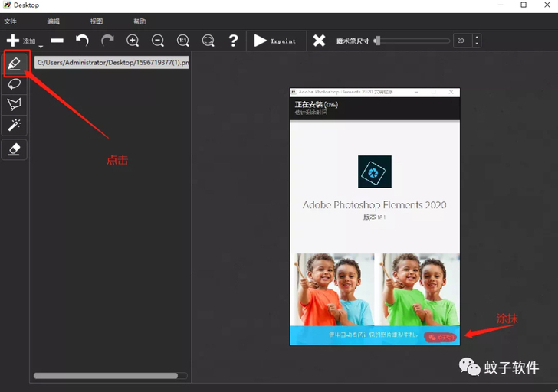Select the Magic wand tool
This screenshot has width=558, height=392.
pos(15,125)
